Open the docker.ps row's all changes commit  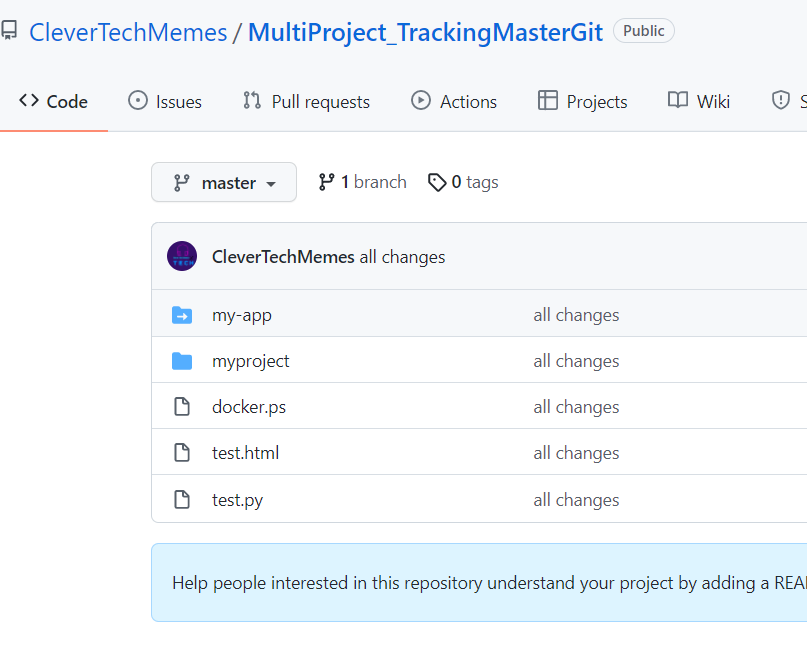click(x=576, y=407)
